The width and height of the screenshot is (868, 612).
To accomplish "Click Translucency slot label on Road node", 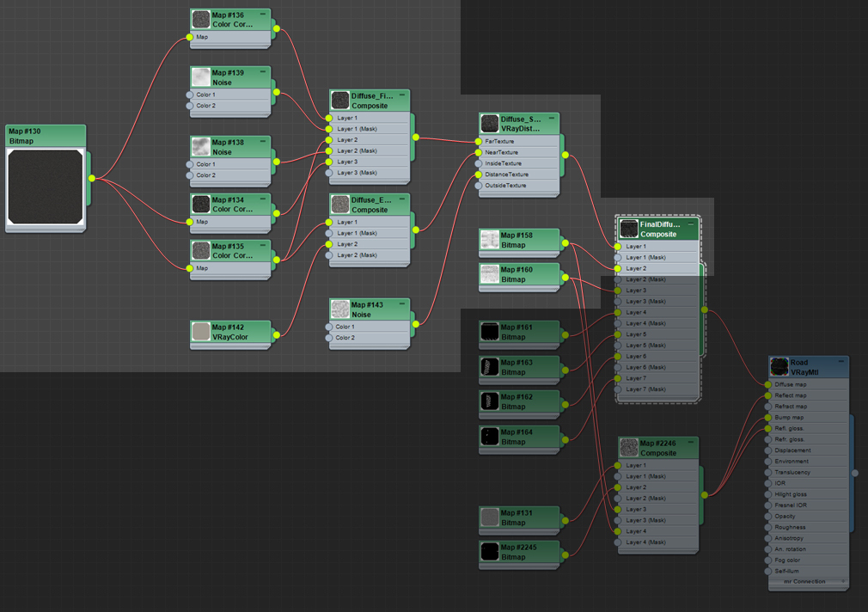I will coord(792,473).
